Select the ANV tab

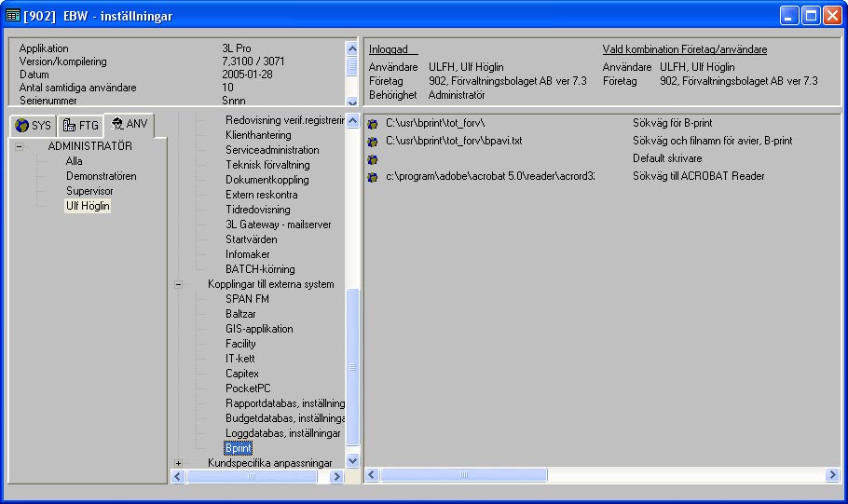point(129,124)
